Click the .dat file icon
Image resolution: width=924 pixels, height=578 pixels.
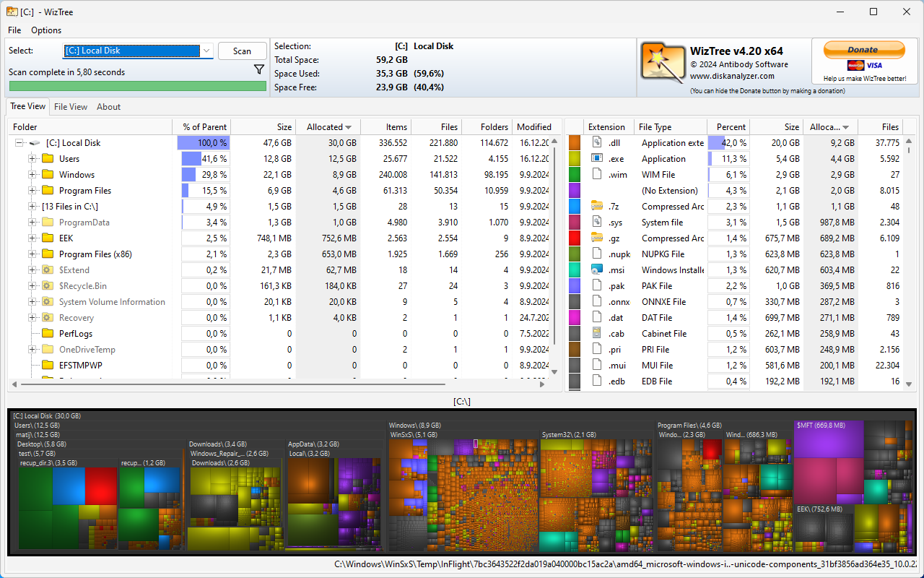pos(597,317)
